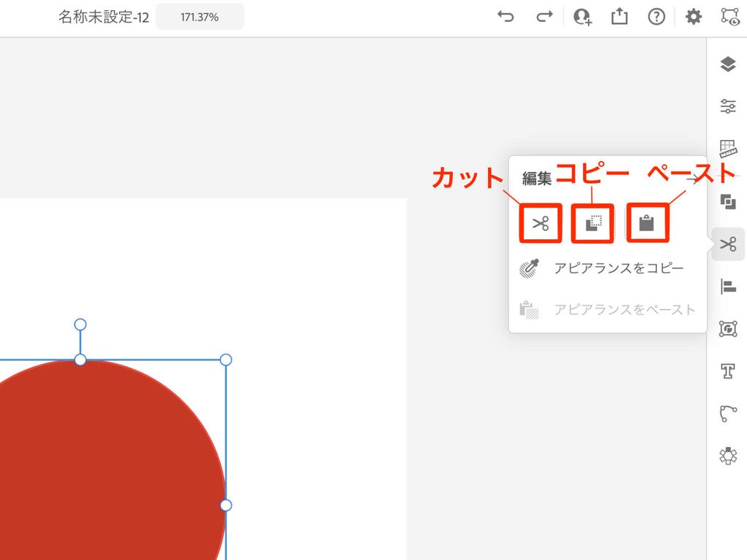Open the combine shapes icon
This screenshot has height=560, width=747.
click(728, 201)
